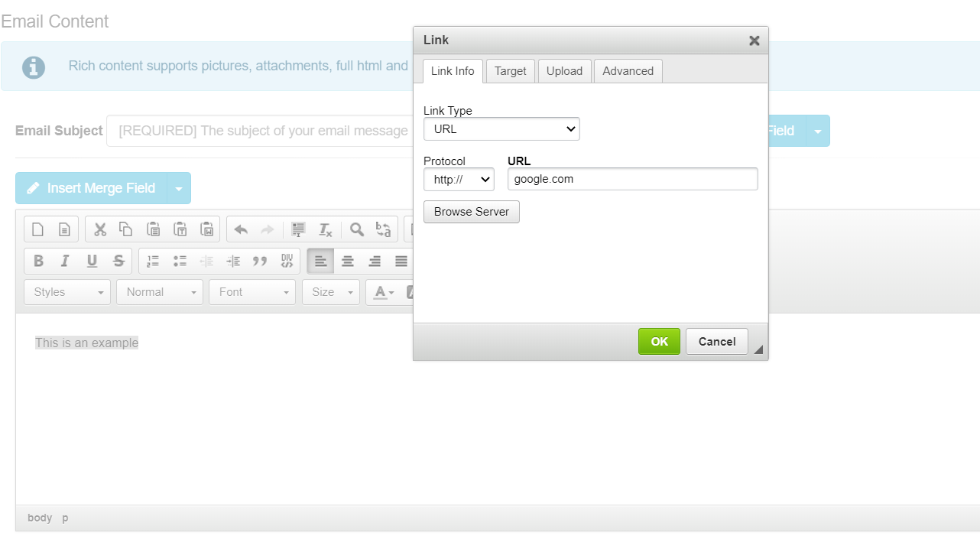
Task: Switch to the Target tab
Action: 510,71
